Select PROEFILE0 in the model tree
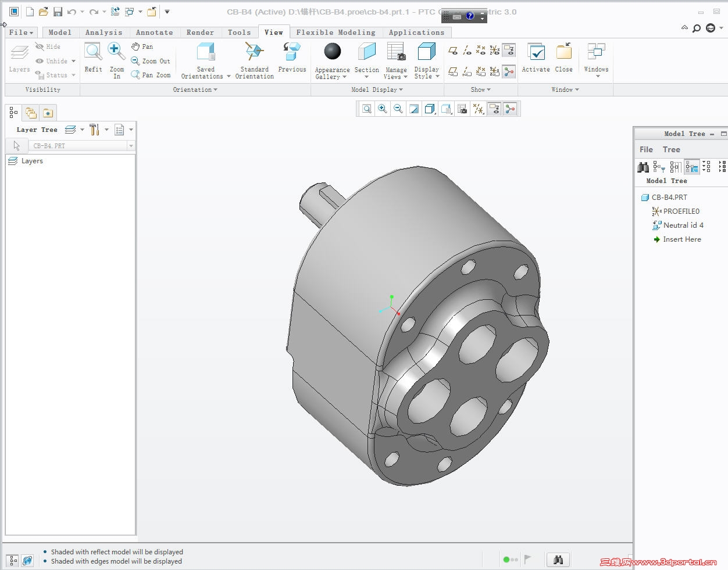728x570 pixels. click(x=681, y=211)
